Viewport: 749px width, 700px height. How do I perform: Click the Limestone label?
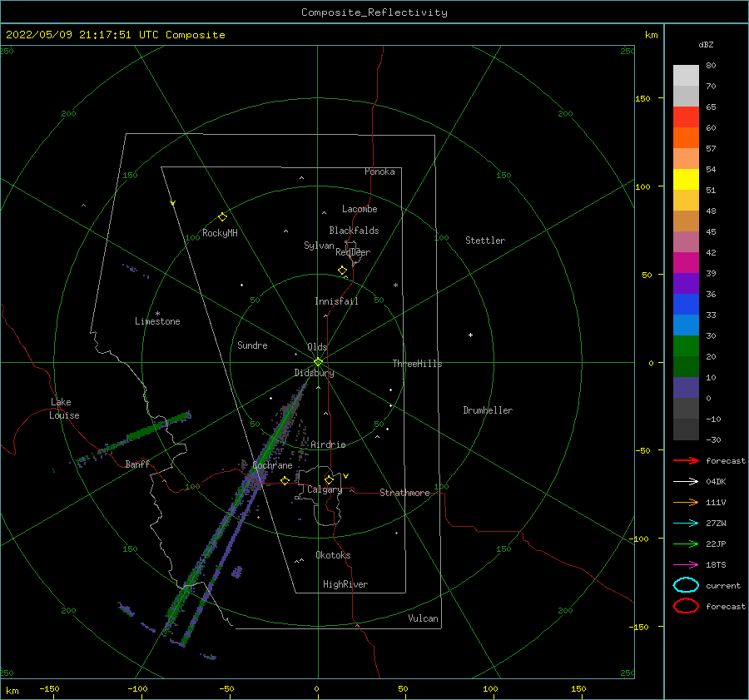pyautogui.click(x=157, y=321)
